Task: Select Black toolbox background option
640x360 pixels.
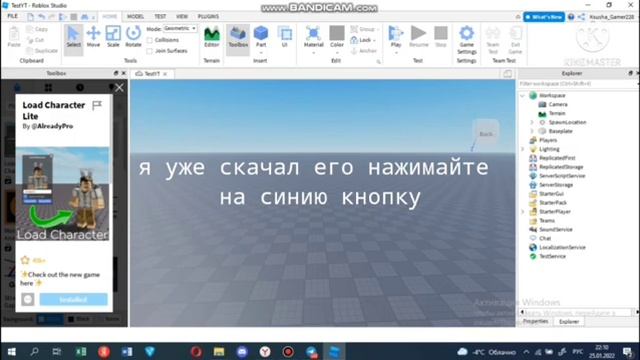Action: 79,319
